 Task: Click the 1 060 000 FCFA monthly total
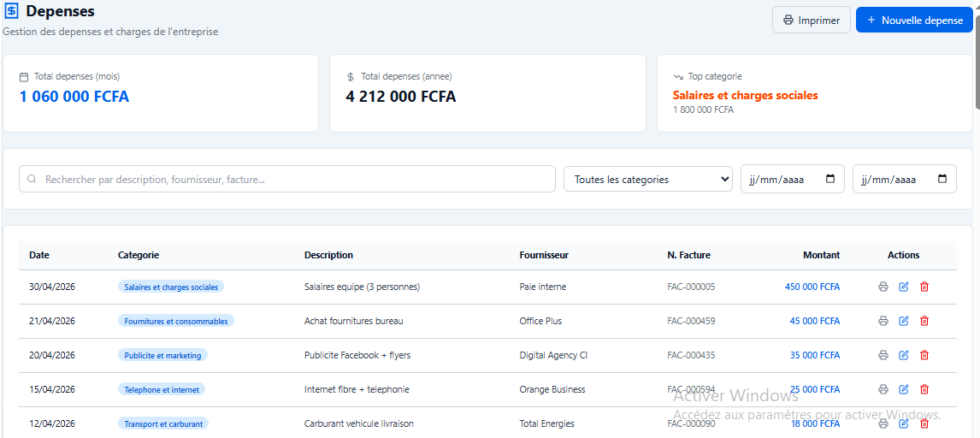pos(74,97)
